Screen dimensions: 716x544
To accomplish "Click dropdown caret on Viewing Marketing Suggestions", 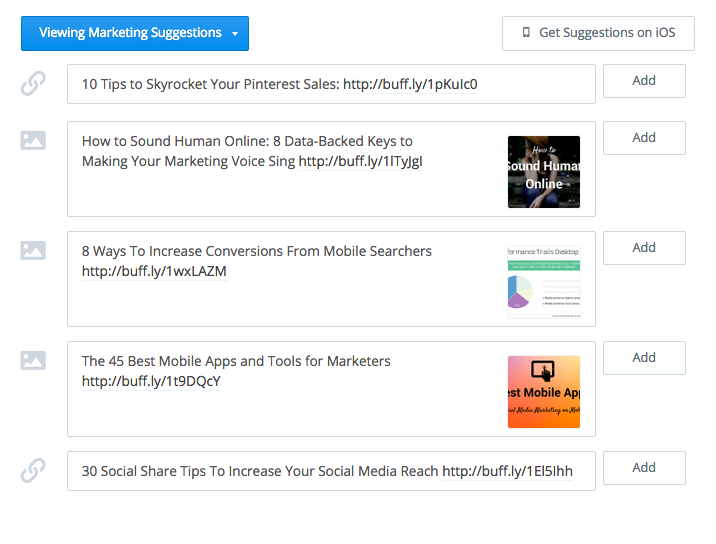I will 235,34.
